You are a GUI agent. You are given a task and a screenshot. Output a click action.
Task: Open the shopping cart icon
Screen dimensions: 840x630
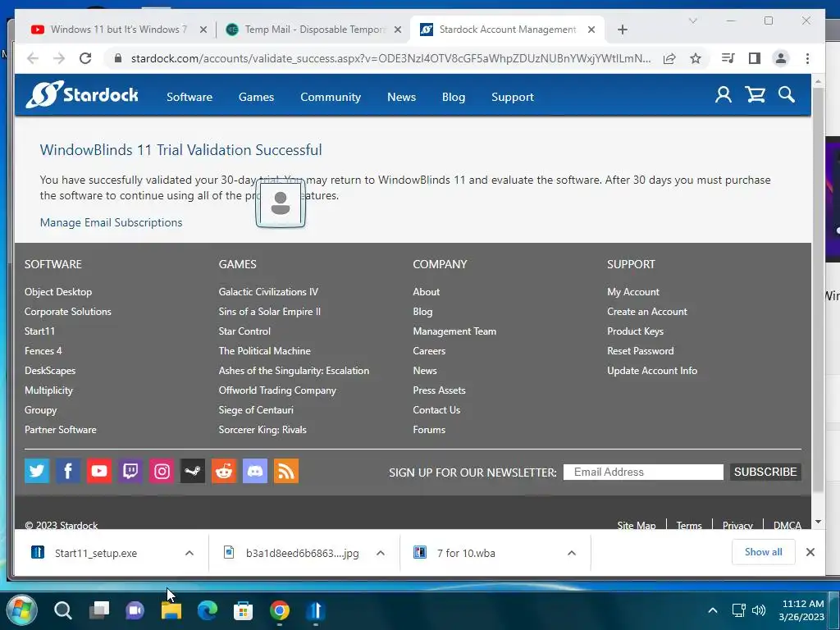click(x=755, y=95)
